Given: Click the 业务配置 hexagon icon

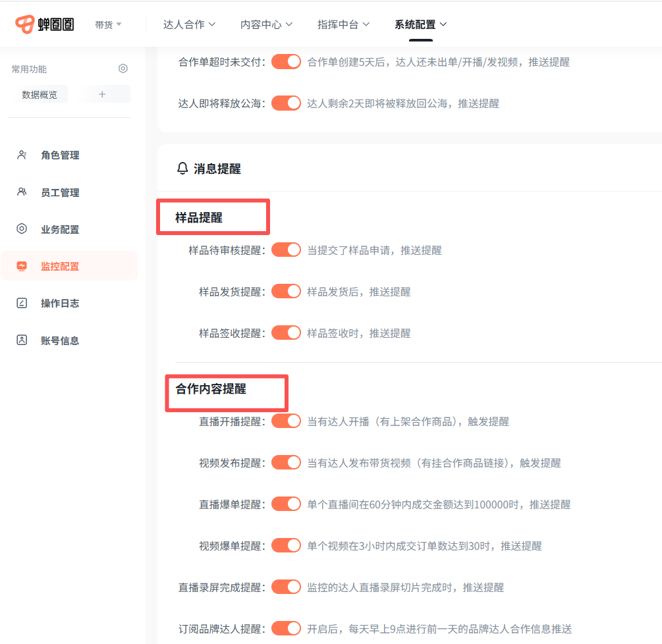Looking at the screenshot, I should click(x=22, y=229).
